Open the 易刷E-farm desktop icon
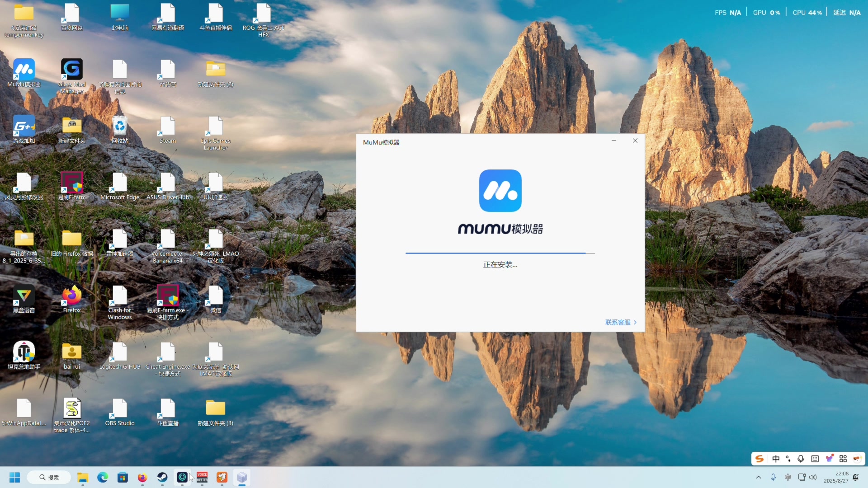Image resolution: width=868 pixels, height=488 pixels. 72,186
